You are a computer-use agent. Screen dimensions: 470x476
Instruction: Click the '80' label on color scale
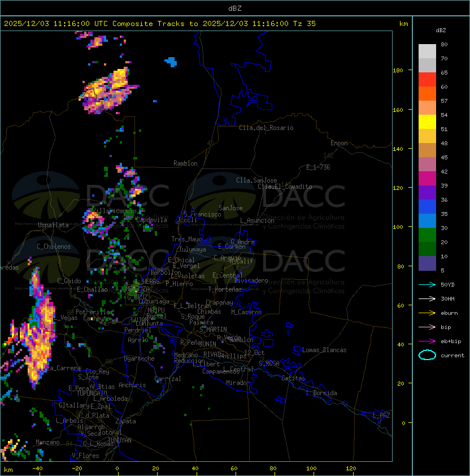[444, 44]
